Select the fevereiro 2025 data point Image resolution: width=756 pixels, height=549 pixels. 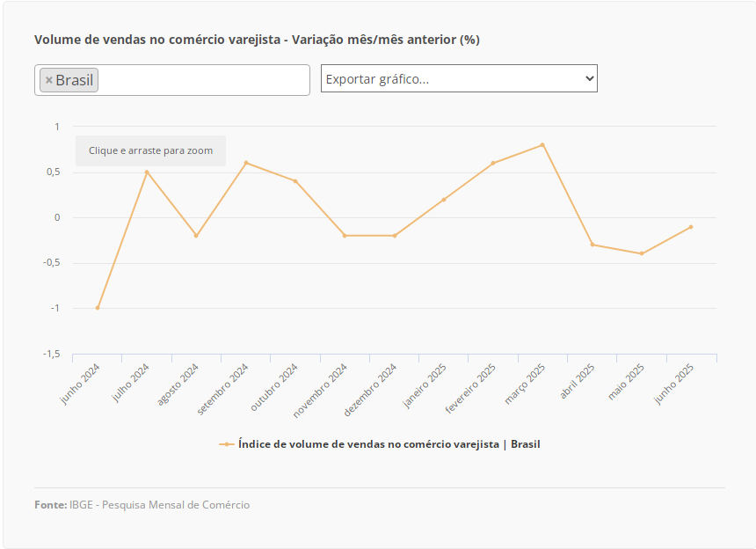493,163
